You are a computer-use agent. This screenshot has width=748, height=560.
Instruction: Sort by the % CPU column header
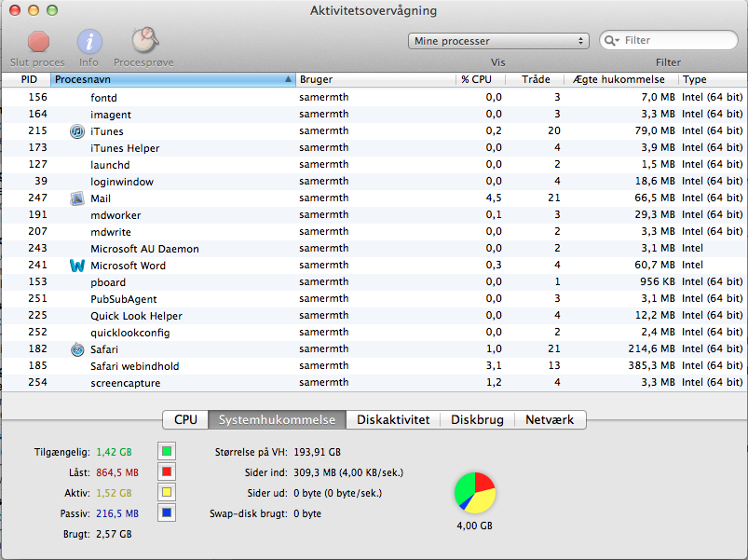pyautogui.click(x=481, y=79)
